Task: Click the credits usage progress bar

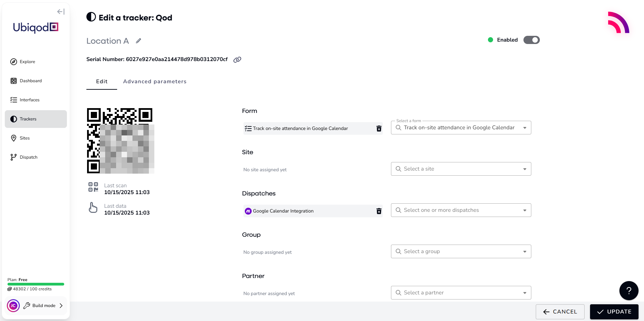Action: tap(36, 284)
